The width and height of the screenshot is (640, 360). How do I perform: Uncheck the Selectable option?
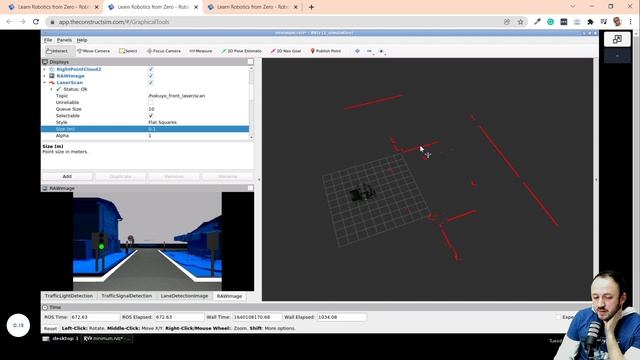coord(151,116)
